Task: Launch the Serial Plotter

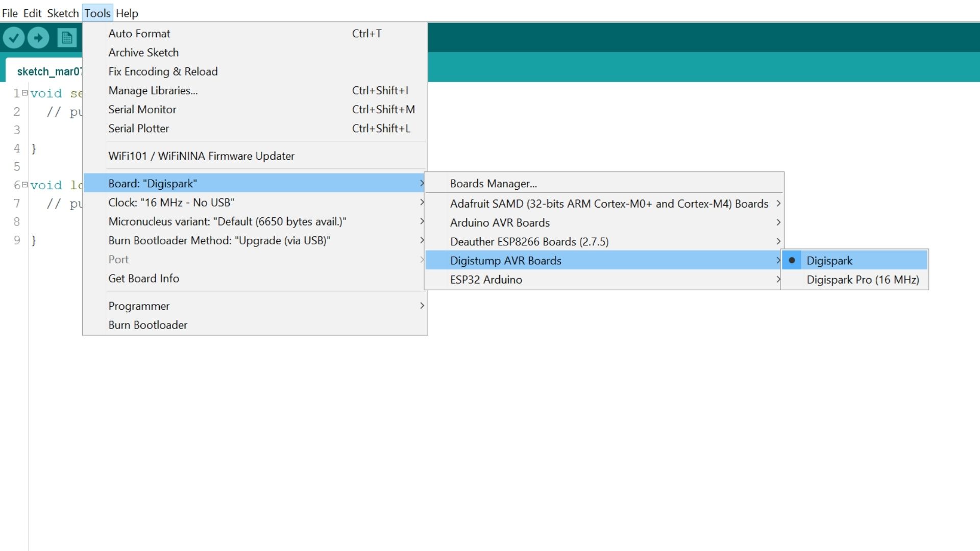Action: pos(255,129)
